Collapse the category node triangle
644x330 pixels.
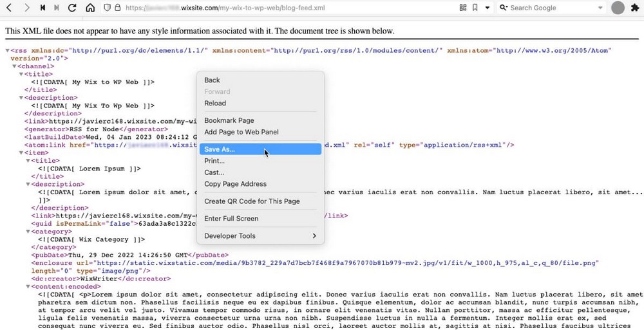click(x=28, y=232)
